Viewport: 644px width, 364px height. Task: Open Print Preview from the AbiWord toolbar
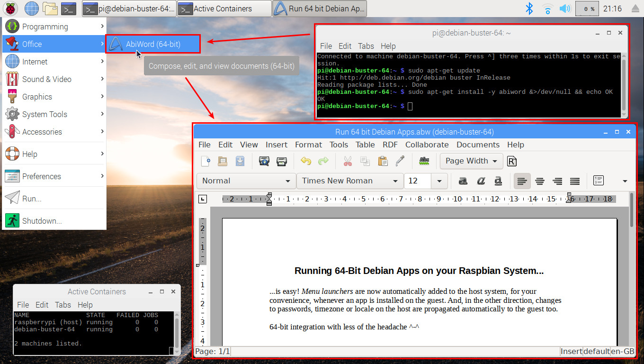tap(264, 161)
